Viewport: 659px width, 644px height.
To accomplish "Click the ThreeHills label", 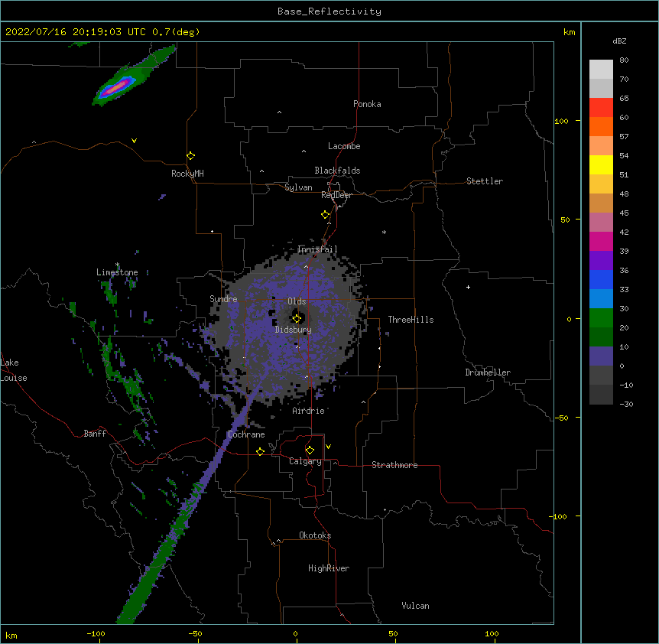I will (411, 320).
